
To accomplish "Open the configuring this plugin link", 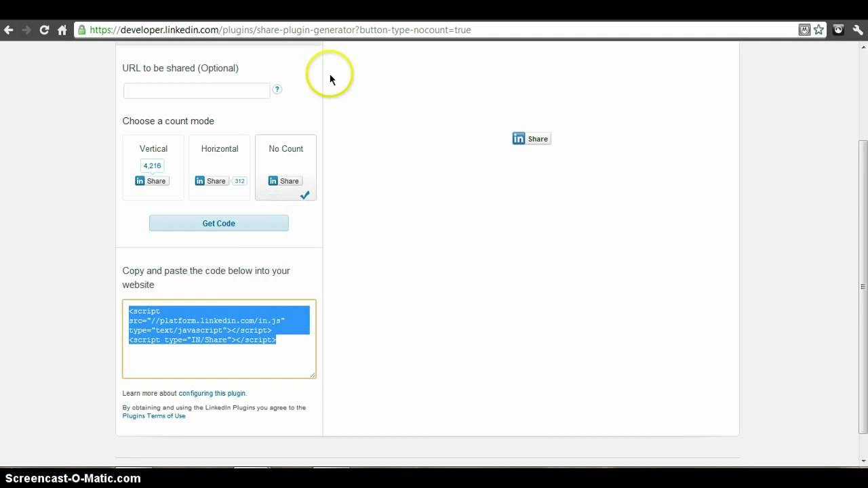I will point(212,393).
